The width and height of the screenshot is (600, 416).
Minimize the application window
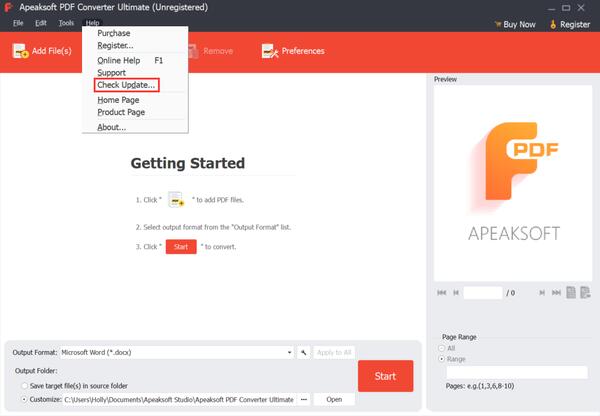[551, 8]
